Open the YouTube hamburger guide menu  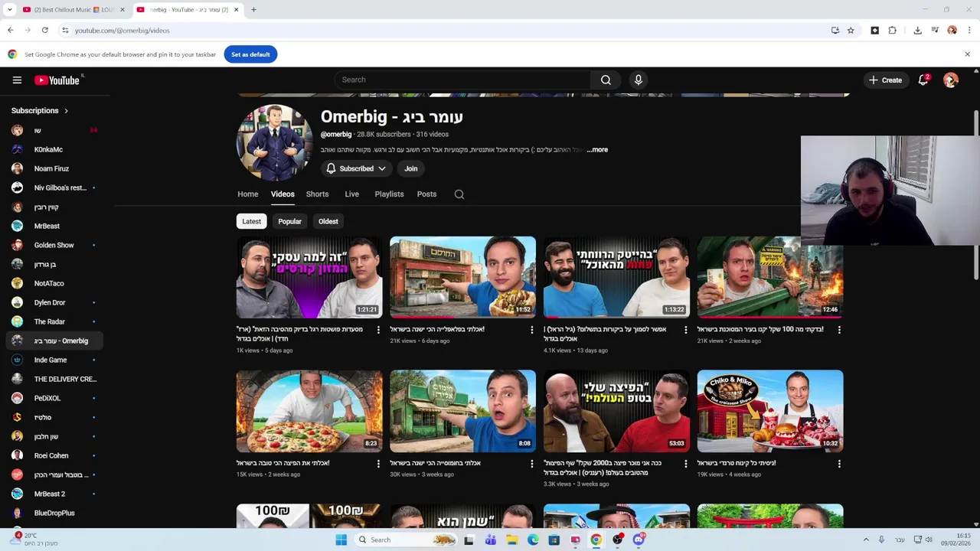[17, 80]
